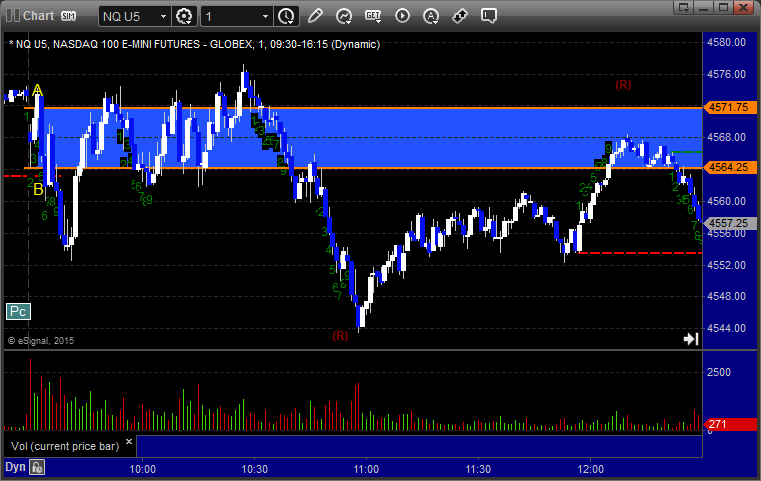Open the symbol settings gear menu
Viewport: 761px width, 481px height.
[184, 16]
